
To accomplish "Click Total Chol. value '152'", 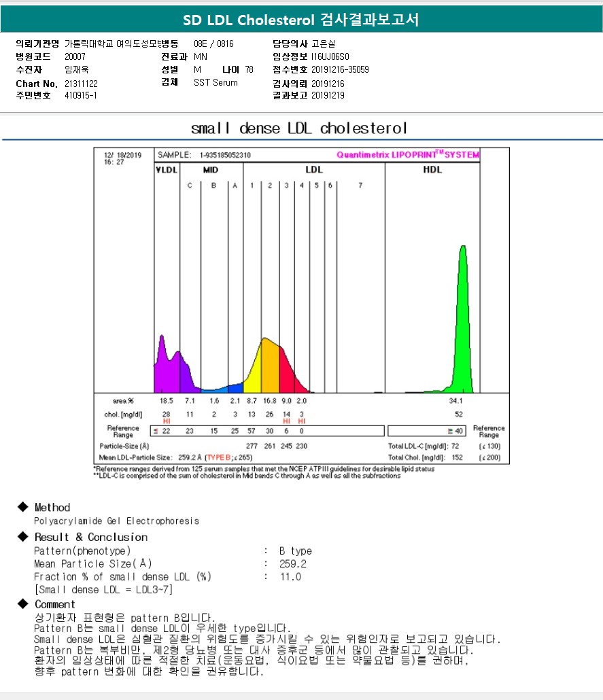I will [x=457, y=457].
